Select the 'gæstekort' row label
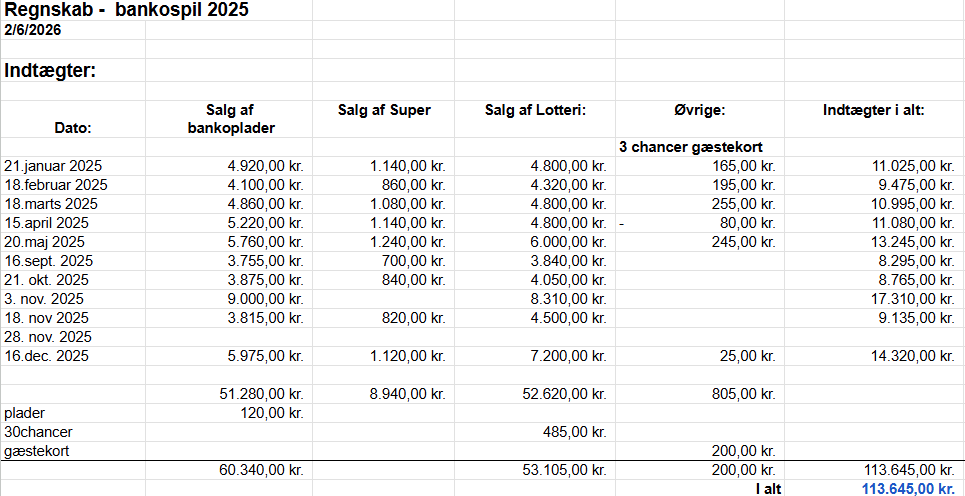 coord(36,451)
